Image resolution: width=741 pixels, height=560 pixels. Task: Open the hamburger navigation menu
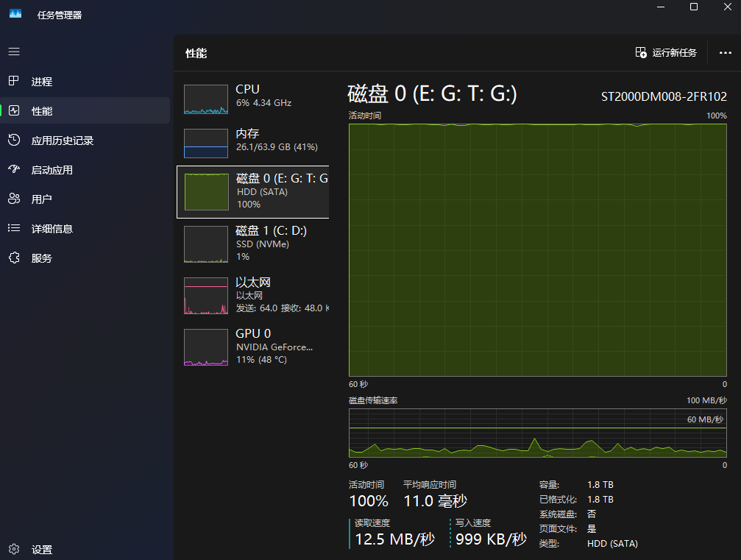14,52
